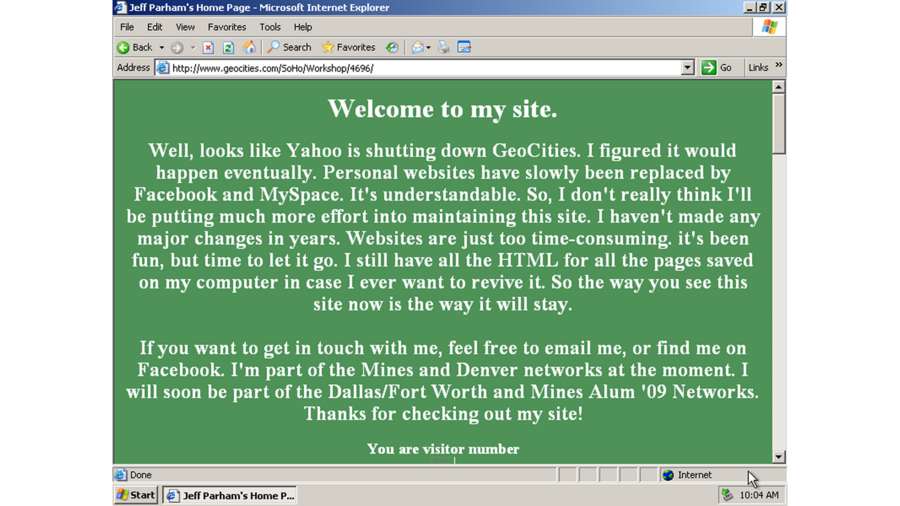Open the File menu

click(127, 27)
